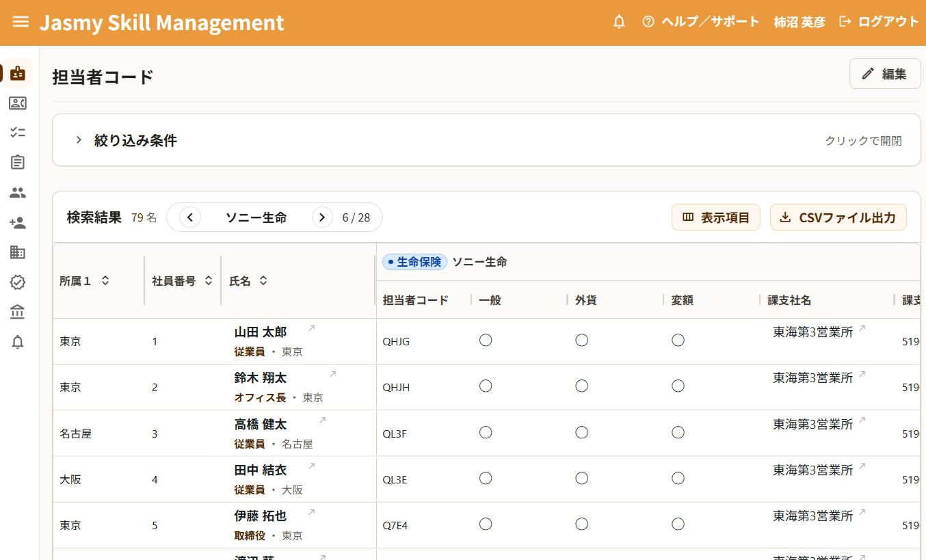Click 田中 結衣's 一般 circle mark
Viewport: 926px width, 560px height.
(486, 478)
